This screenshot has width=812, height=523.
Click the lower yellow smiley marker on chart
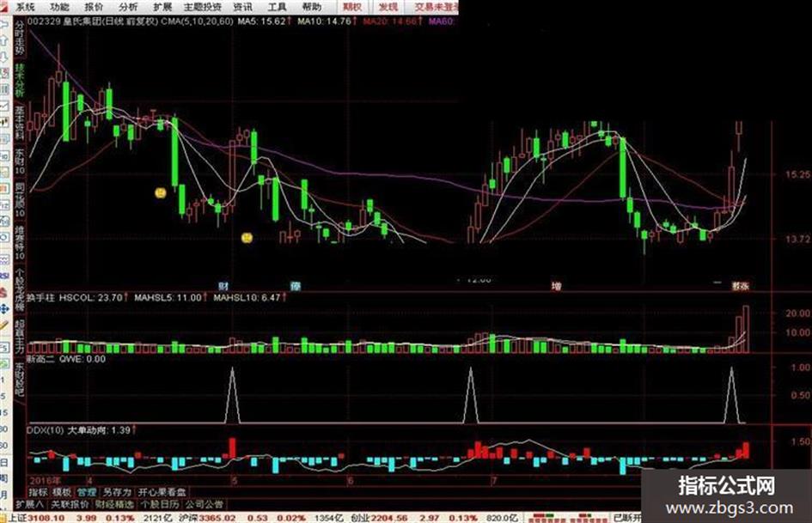pyautogui.click(x=247, y=238)
